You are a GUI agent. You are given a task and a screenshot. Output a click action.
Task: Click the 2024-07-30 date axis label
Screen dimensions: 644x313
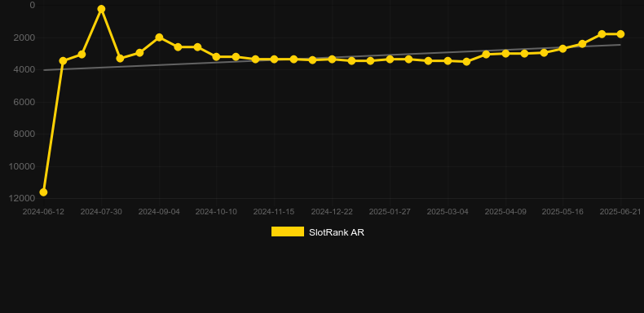tap(101, 212)
